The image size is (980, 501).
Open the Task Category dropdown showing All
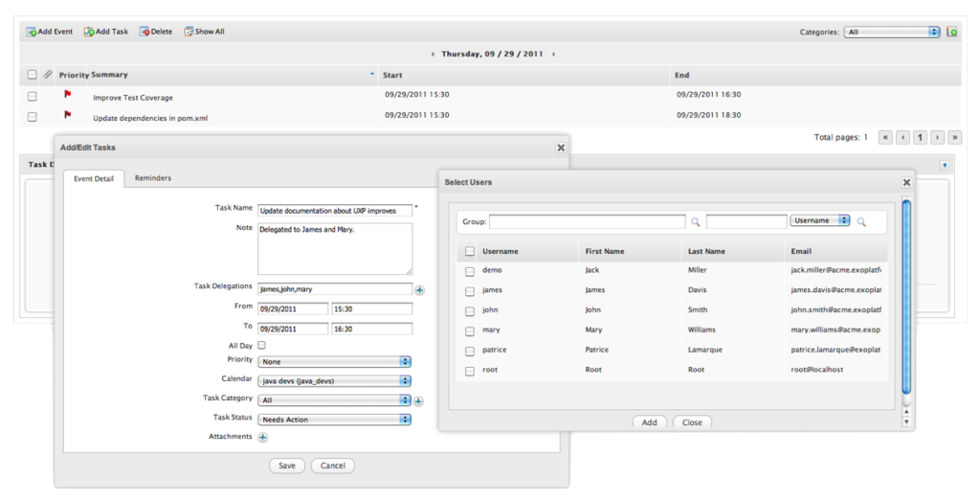pyautogui.click(x=334, y=400)
